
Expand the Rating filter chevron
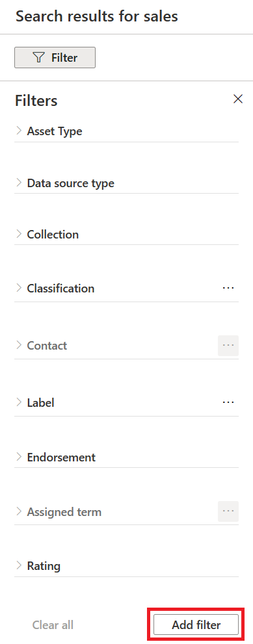click(19, 565)
